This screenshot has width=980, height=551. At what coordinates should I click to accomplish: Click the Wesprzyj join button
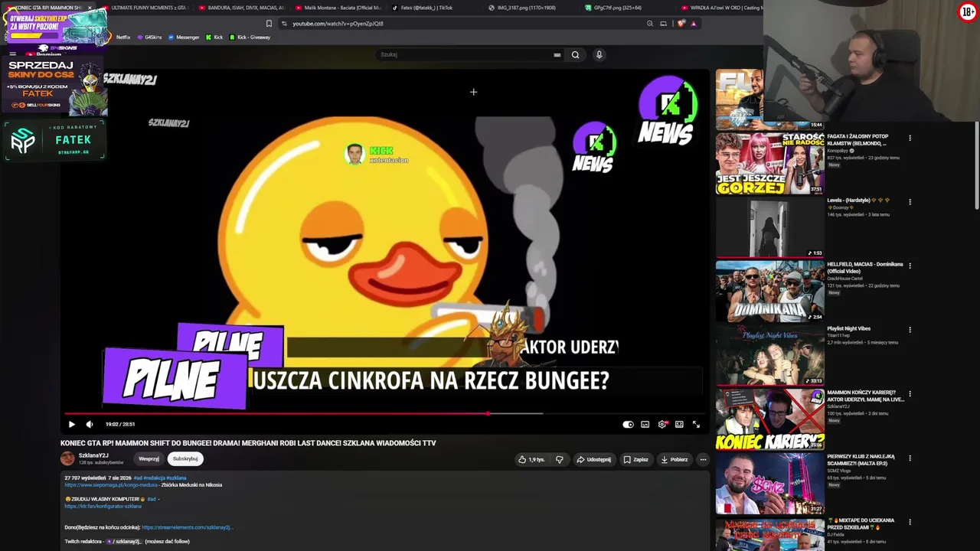149,458
